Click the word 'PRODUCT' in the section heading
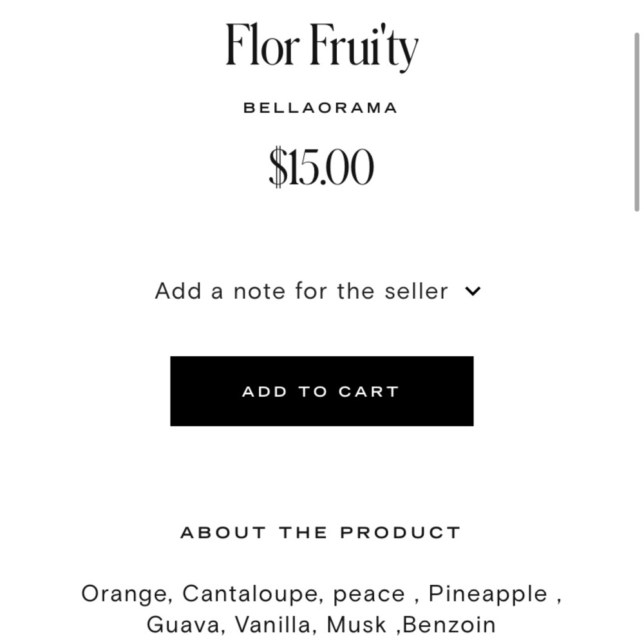 point(401,533)
